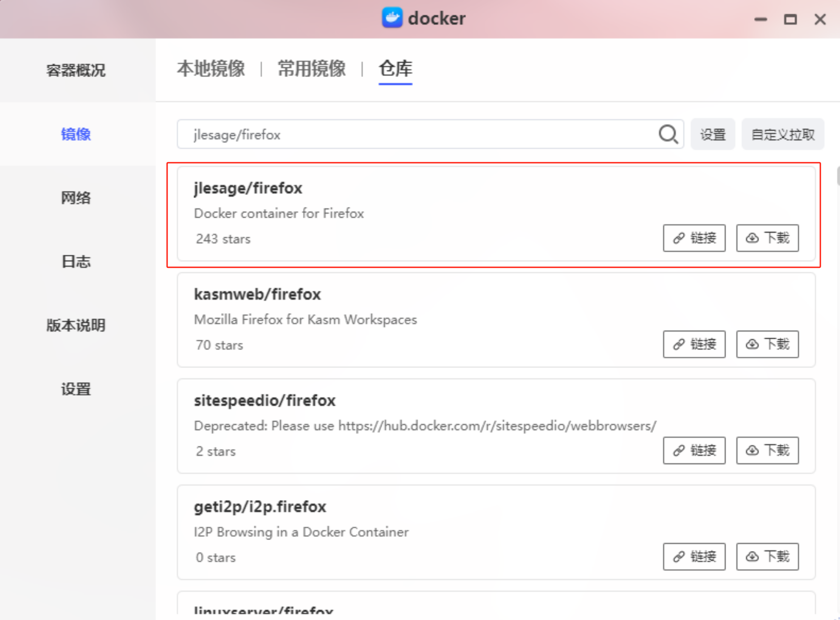Open 设置 in the sidebar
Viewport: 840px width, 620px height.
76,389
